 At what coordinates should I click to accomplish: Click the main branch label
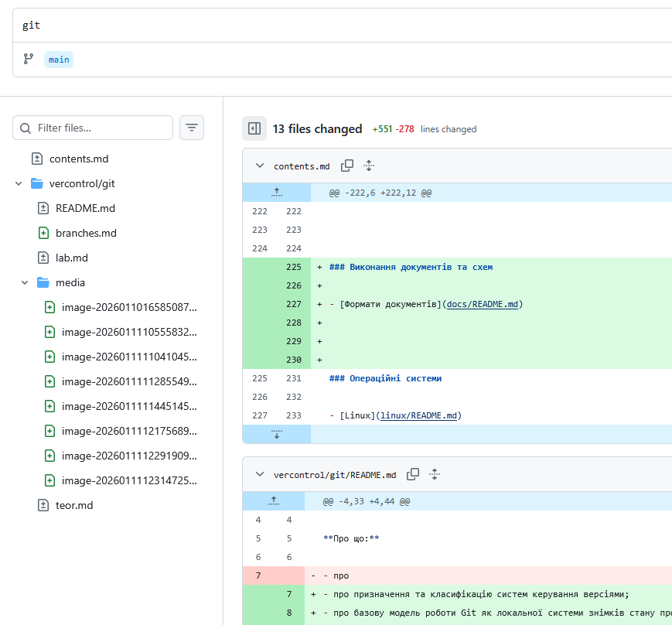[x=59, y=60]
